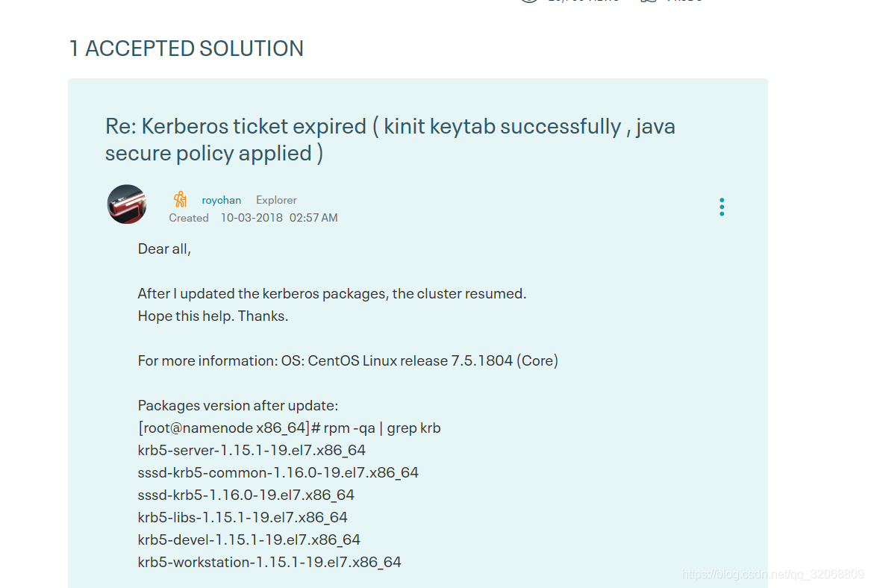Viewport: 871px width, 588px height.
Task: Click the krb5-devel-1.15.1 package line
Action: [249, 539]
